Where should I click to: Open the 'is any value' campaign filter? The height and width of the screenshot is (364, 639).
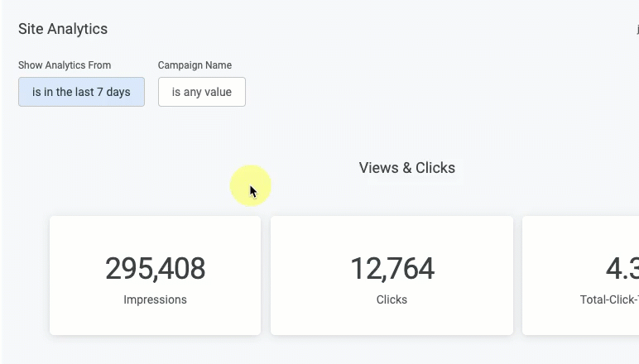[x=202, y=92]
